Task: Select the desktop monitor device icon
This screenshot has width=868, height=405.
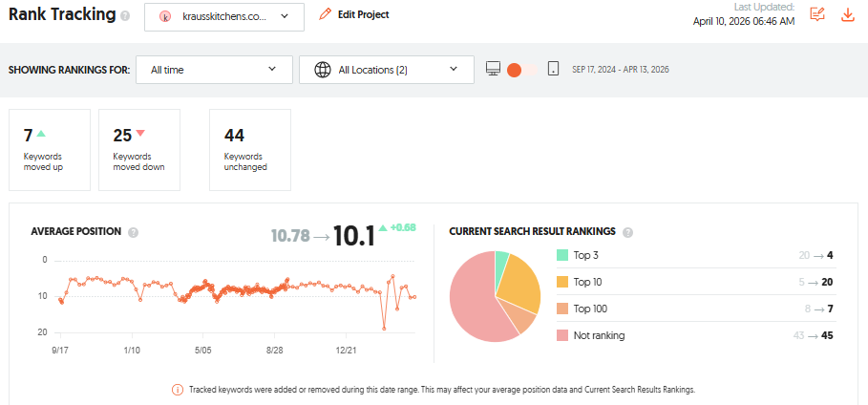Action: tap(494, 69)
